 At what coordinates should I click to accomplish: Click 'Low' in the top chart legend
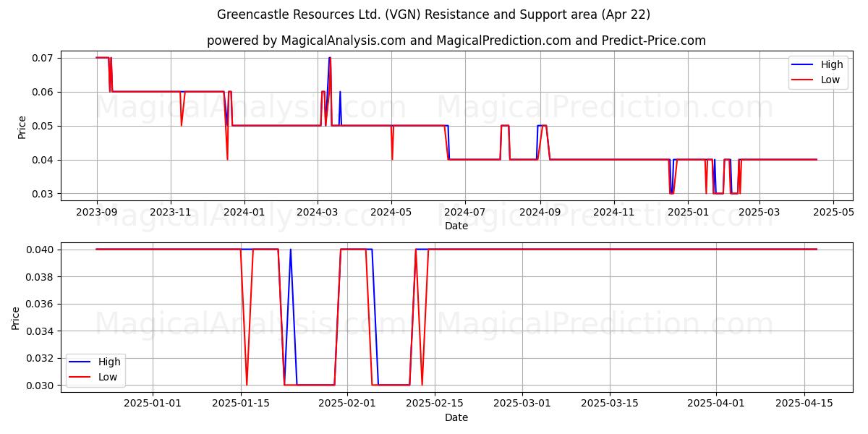coord(830,80)
